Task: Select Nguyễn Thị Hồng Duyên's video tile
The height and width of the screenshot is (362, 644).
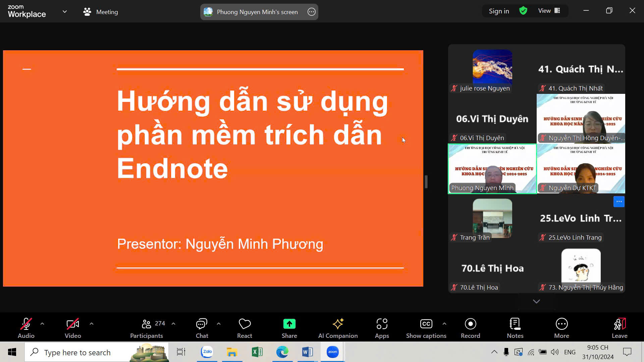Action: tap(581, 119)
